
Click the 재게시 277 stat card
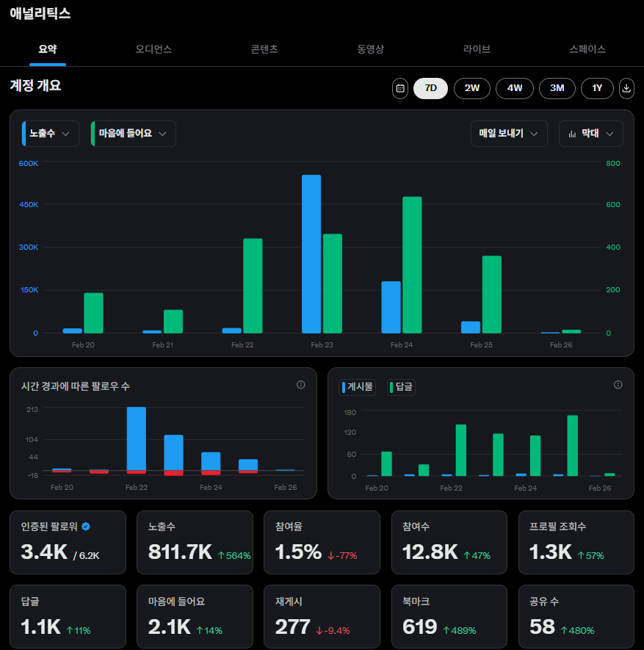coord(322,616)
